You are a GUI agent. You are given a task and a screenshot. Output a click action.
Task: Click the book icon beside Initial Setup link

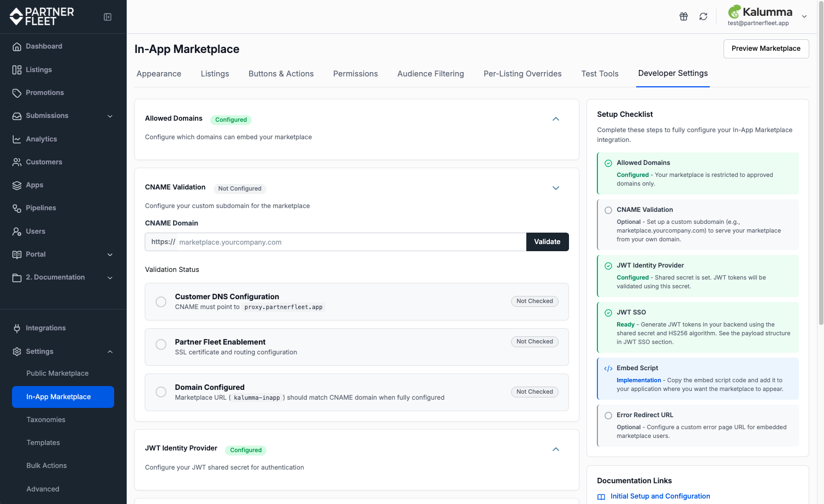tap(601, 497)
